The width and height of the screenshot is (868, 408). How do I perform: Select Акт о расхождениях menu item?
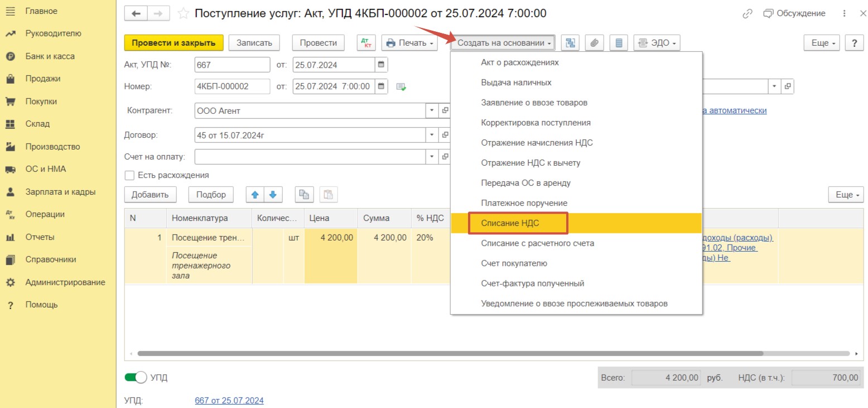pos(576,63)
